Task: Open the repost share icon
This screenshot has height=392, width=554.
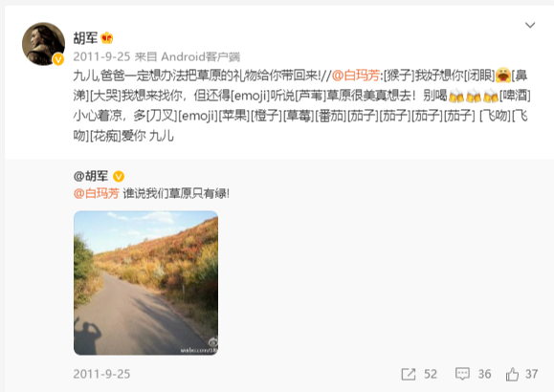Action: coord(409,374)
